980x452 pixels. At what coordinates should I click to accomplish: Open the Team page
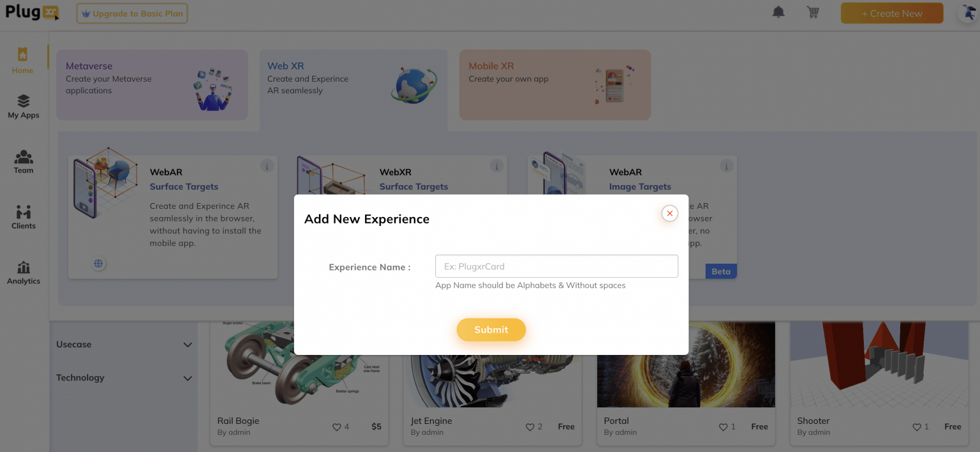click(23, 161)
